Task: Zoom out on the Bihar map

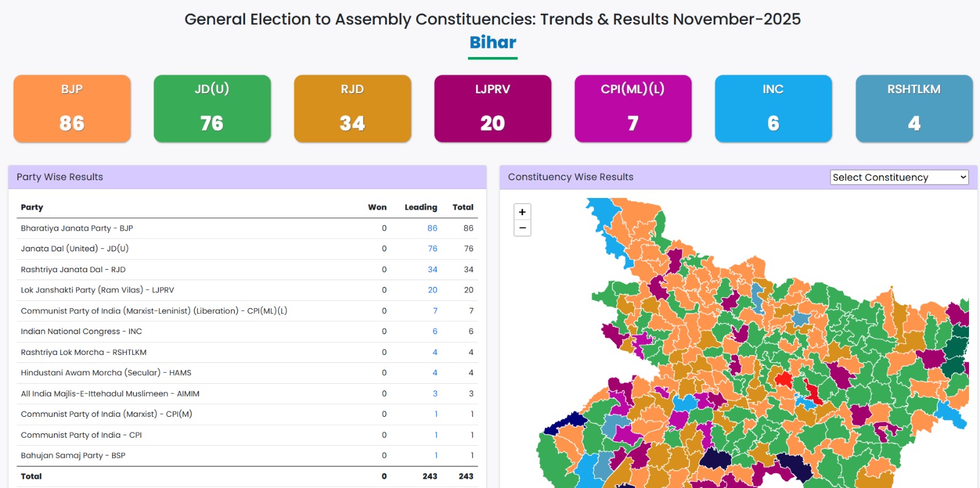Action: pyautogui.click(x=522, y=228)
